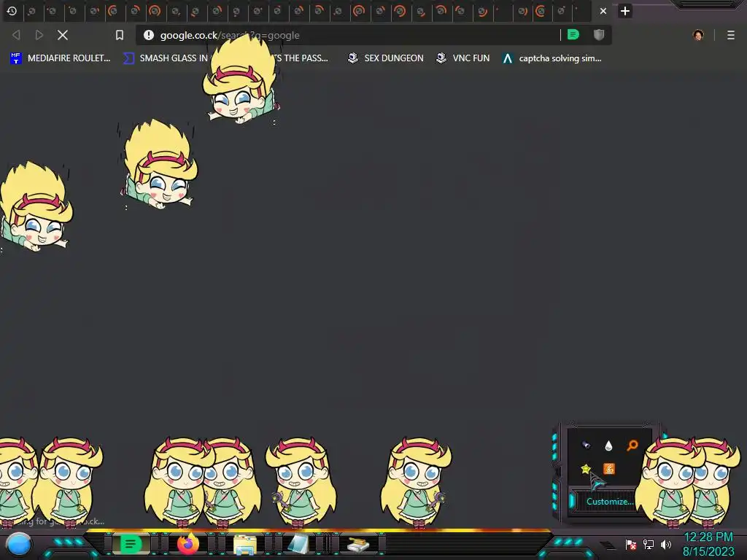Open the browser hamburger menu
Image resolution: width=747 pixels, height=560 pixels.
coord(731,35)
